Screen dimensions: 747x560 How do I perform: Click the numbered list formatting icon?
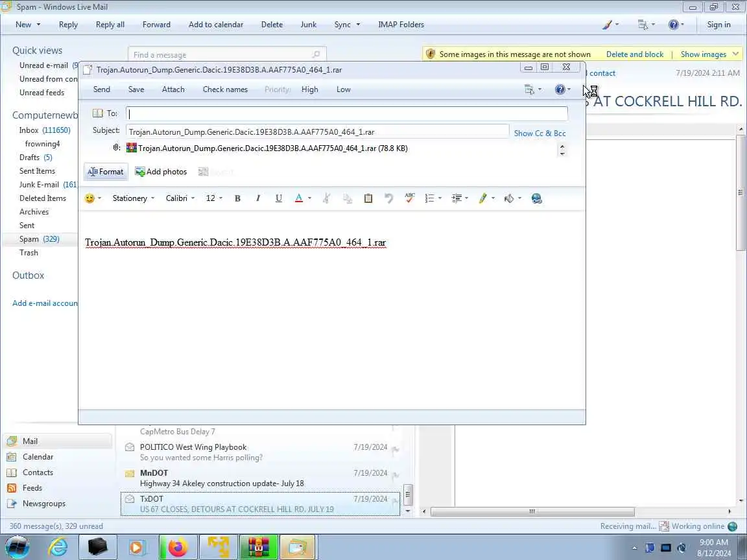click(430, 198)
